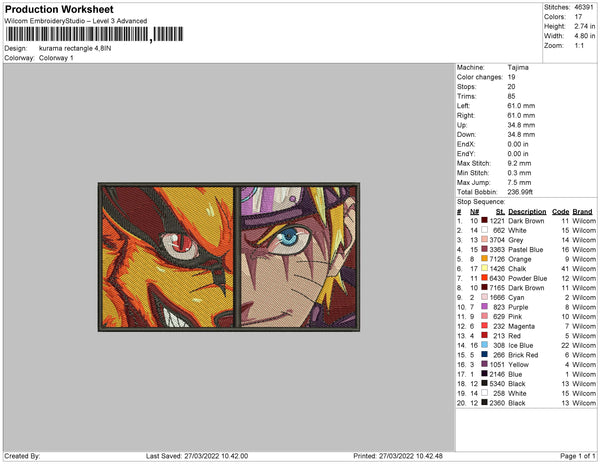Screen dimensions: 600x464
Task: Click the barcode under the header
Action: [x=94, y=34]
